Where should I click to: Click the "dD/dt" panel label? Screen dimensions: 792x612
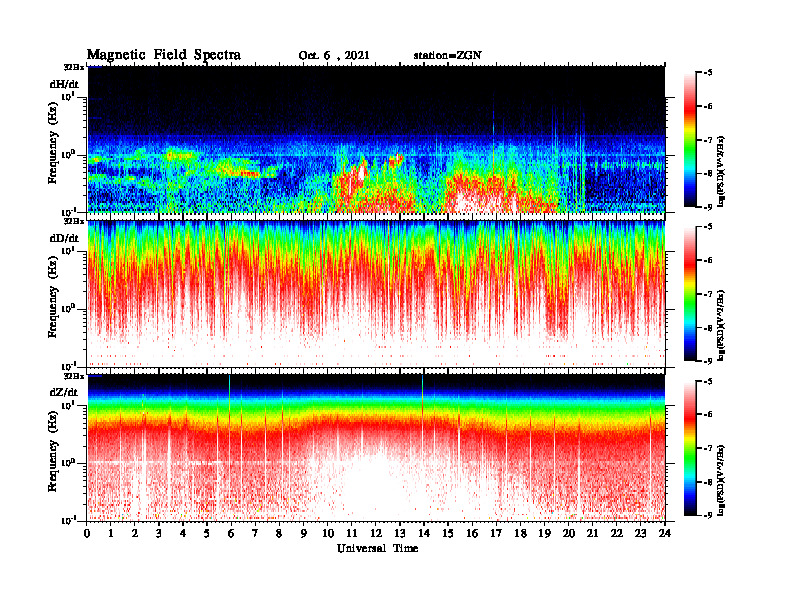(64, 238)
